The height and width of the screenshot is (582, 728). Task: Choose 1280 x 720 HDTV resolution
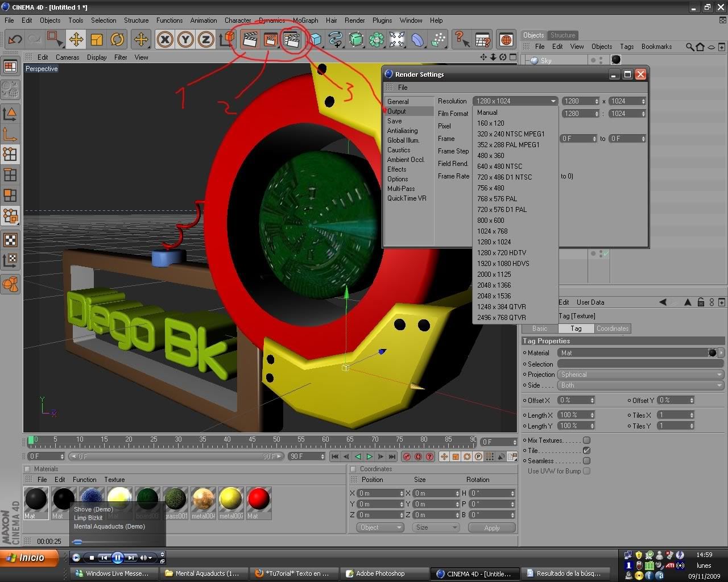[x=502, y=252]
